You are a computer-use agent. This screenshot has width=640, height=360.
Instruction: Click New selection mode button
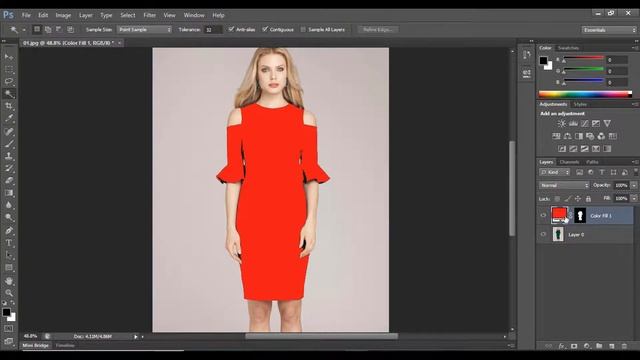[x=37, y=29]
